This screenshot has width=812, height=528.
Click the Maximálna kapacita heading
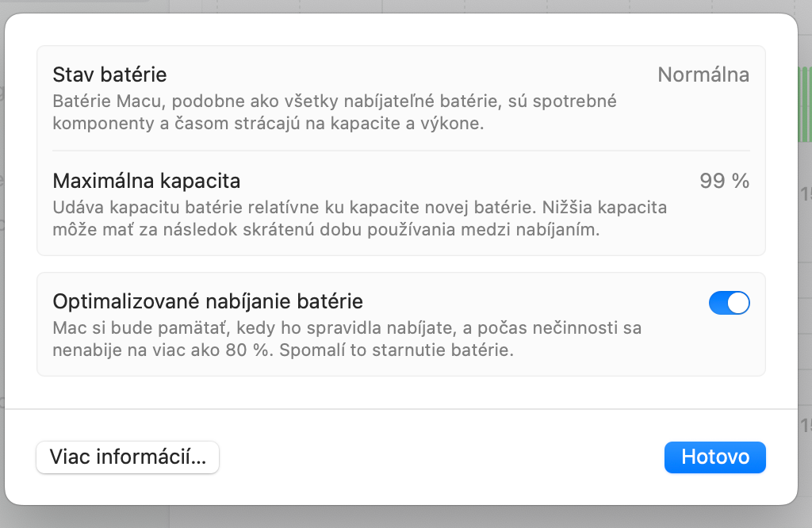[146, 181]
